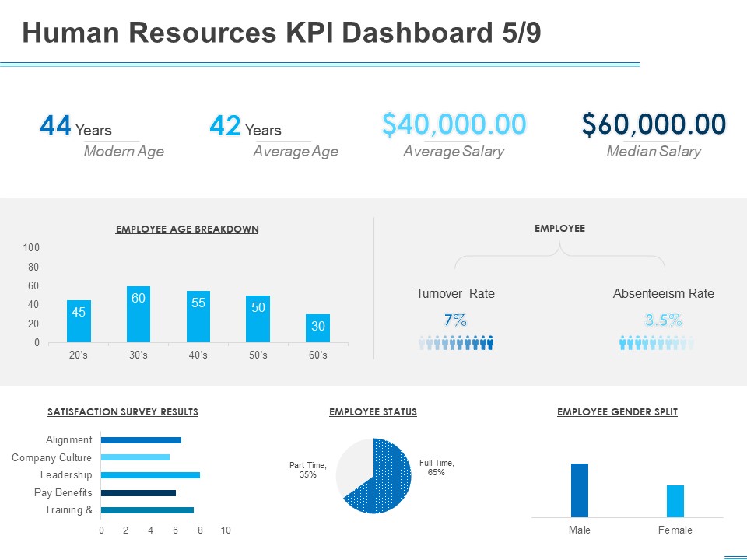Click the truncated Training & category label
The height and width of the screenshot is (560, 747).
point(72,510)
